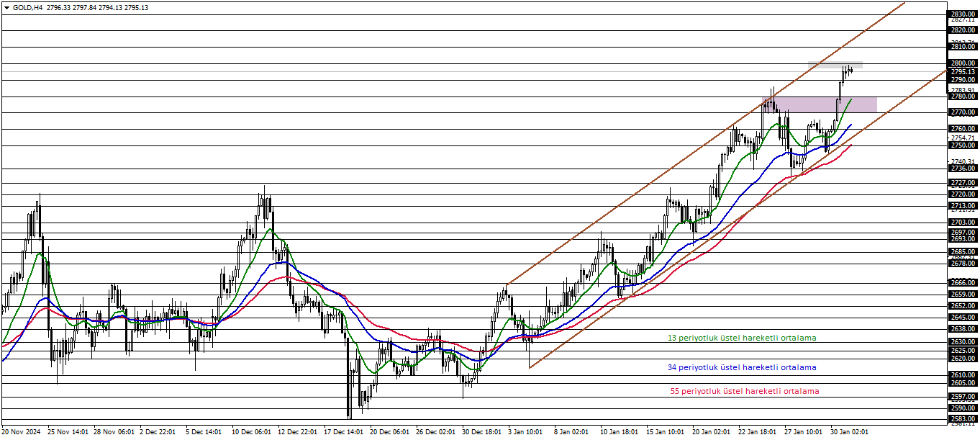Click the 2703.00 price level label
980x440 pixels.
pos(963,223)
